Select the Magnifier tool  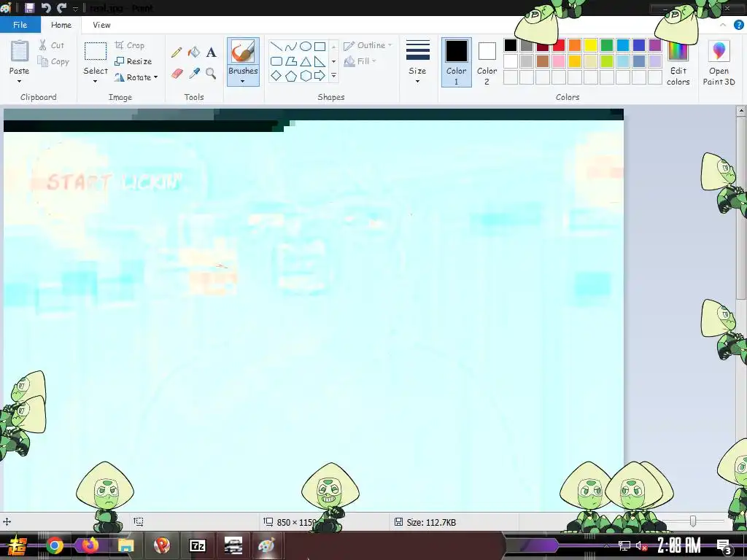tap(211, 74)
